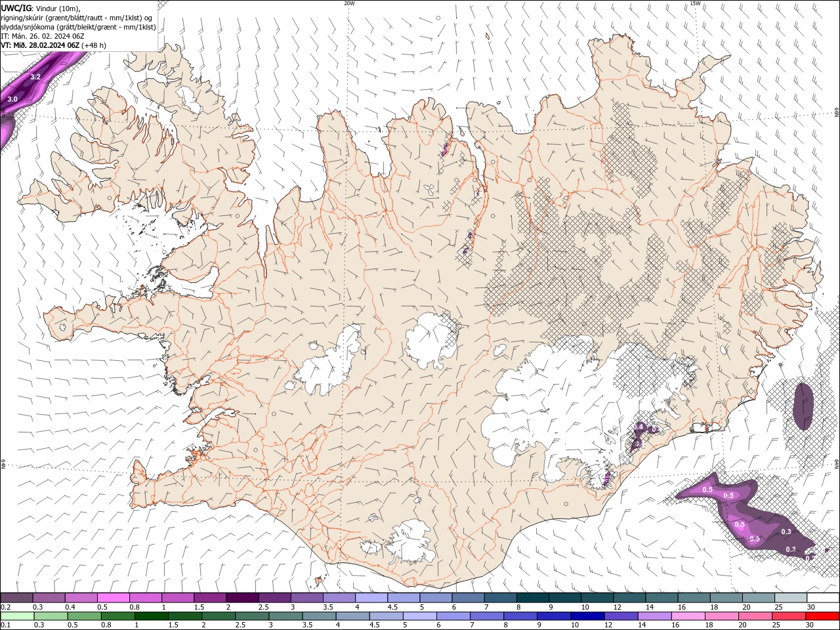The image size is (840, 630).
Task: Select lower legend swatch between 2 and 2.5
Action: coord(219,616)
